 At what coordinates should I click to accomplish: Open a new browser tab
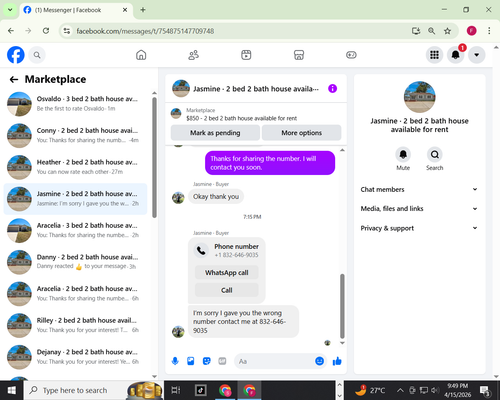[143, 10]
